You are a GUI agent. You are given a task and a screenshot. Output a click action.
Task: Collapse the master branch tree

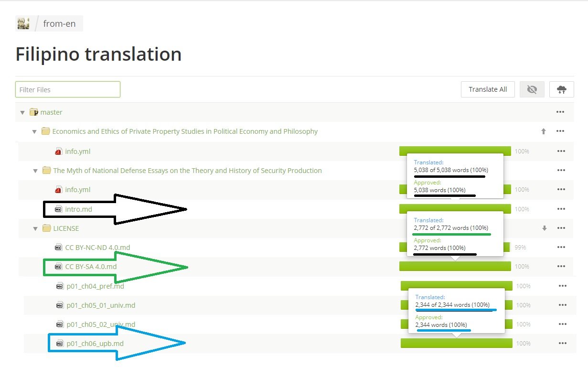[22, 113]
